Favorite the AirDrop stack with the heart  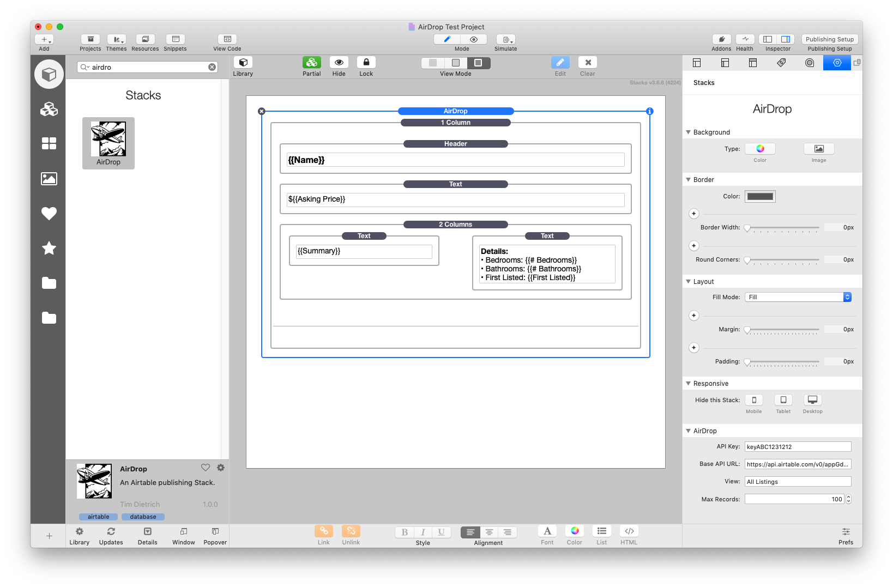pyautogui.click(x=206, y=468)
